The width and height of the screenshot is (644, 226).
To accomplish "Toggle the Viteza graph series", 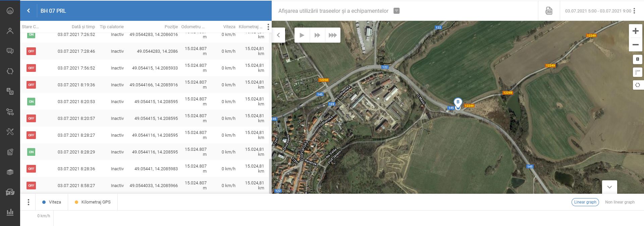I will (52, 202).
